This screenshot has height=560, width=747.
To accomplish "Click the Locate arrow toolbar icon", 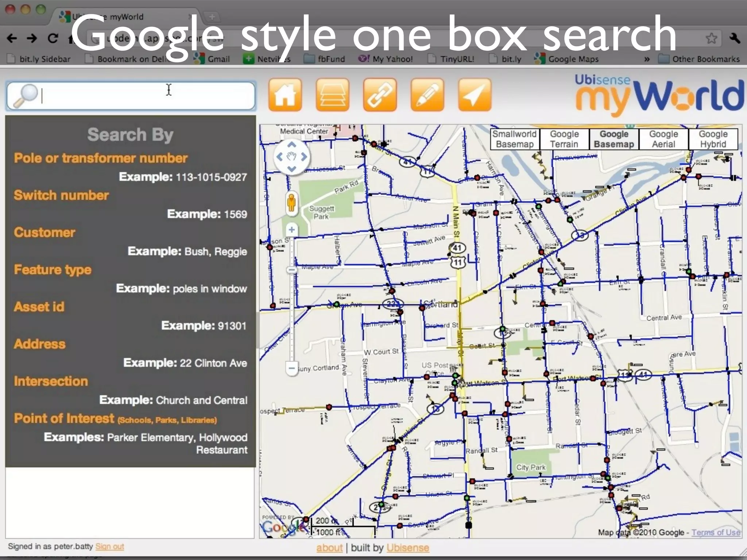I will pyautogui.click(x=475, y=95).
